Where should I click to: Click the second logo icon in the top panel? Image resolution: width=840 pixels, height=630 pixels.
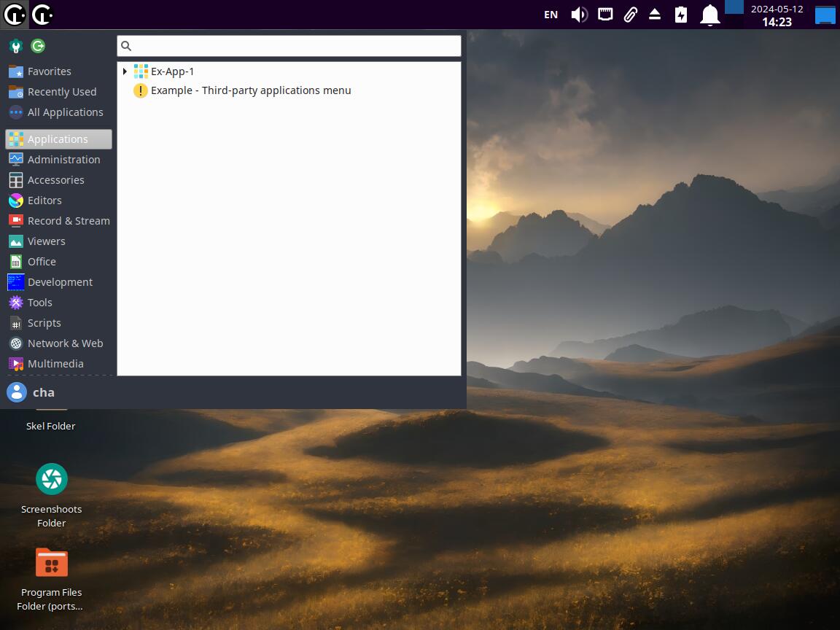point(42,15)
